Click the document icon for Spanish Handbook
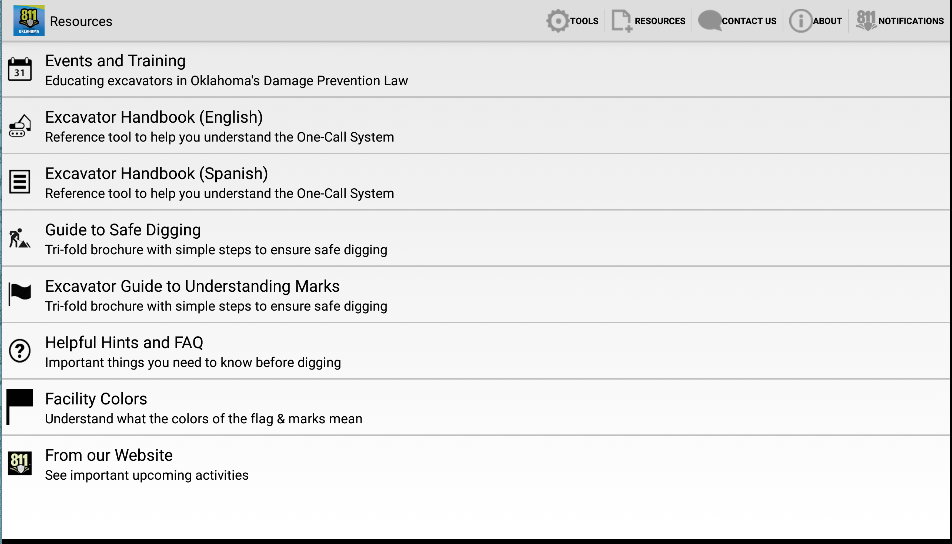Viewport: 952px width, 544px height. [20, 182]
